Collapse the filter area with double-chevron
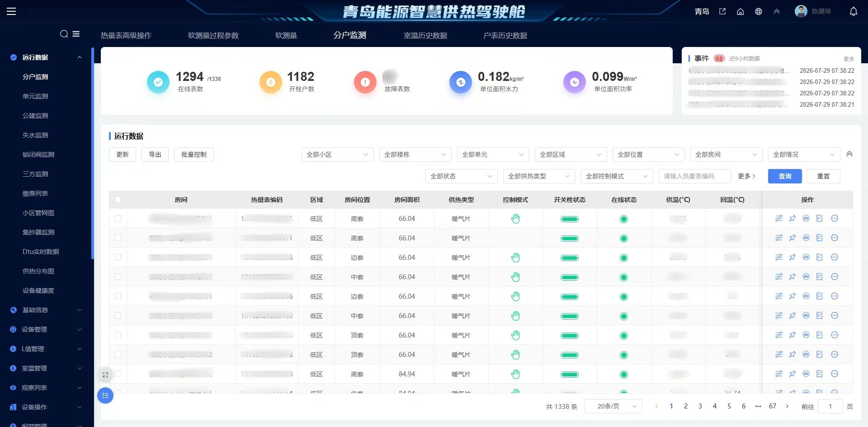This screenshot has height=427, width=868. (849, 154)
